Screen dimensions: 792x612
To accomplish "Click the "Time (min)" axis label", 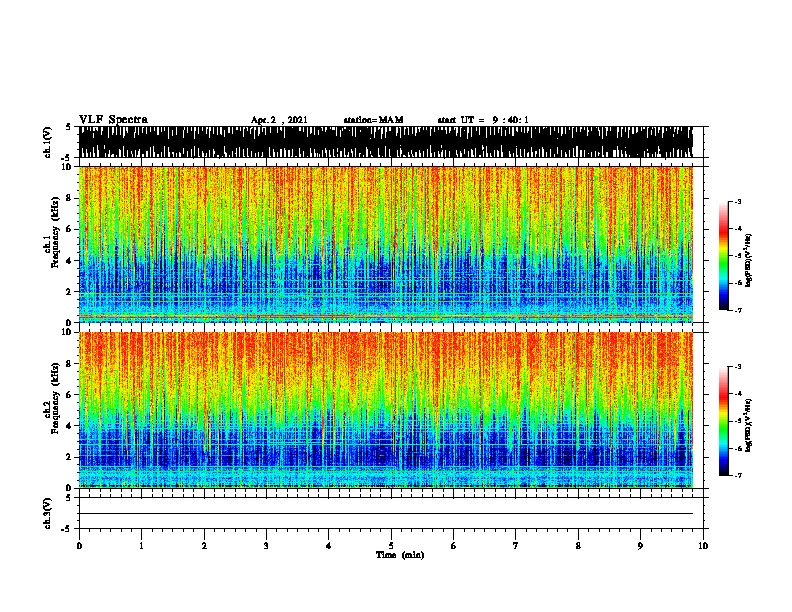I will click(400, 555).
